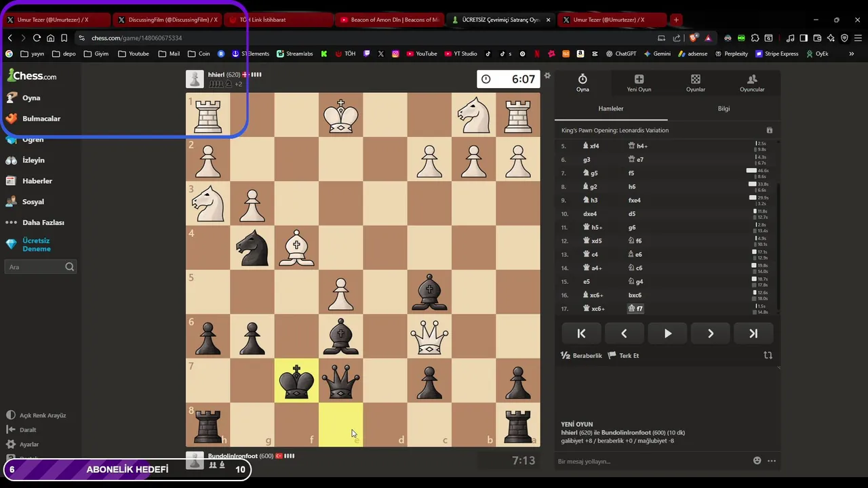This screenshot has width=868, height=488.
Task: Open the chat more options dots
Action: point(772,461)
